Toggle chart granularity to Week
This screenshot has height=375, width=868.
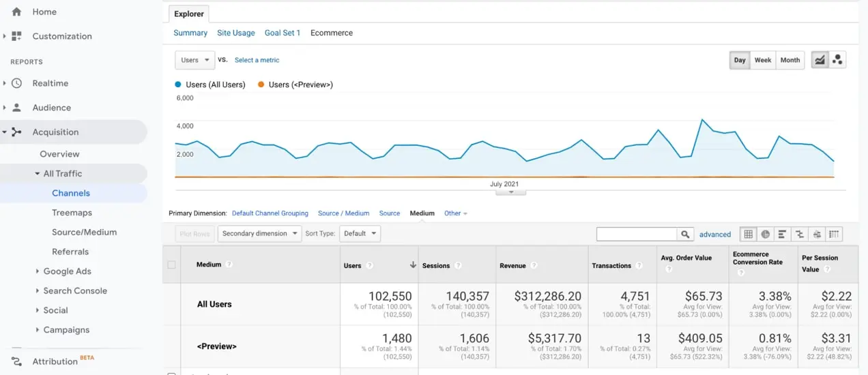click(x=762, y=60)
